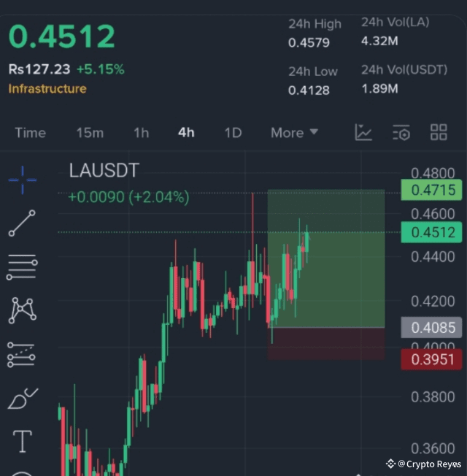Switch to the 1D timeframe
Viewport: 467px width, 476px height.
(233, 133)
